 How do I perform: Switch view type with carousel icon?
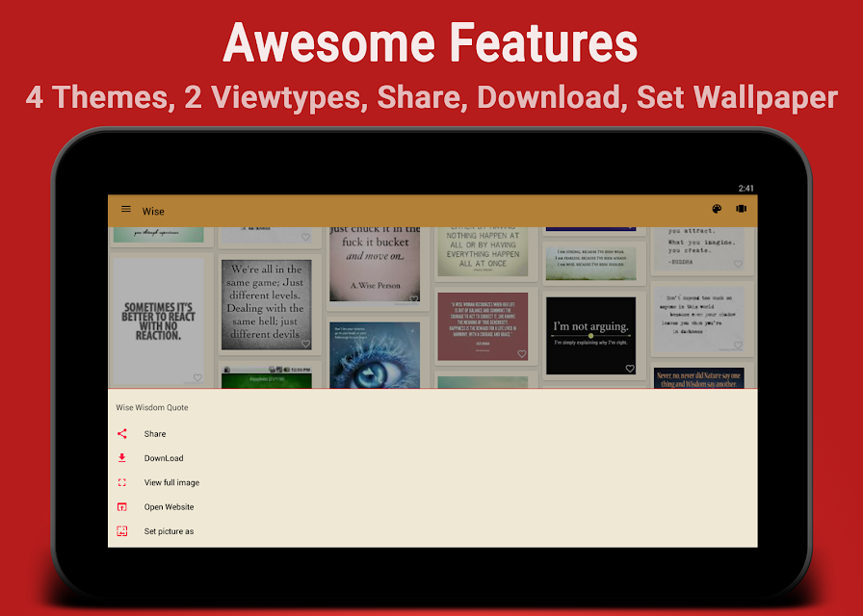[x=742, y=209]
